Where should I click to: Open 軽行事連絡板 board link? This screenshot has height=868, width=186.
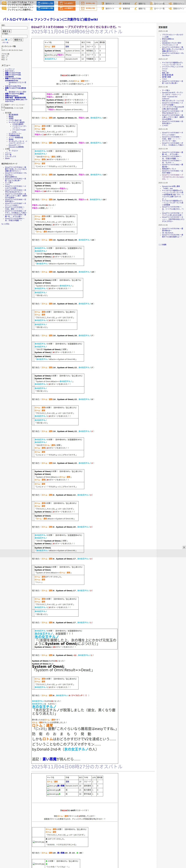tap(13, 115)
